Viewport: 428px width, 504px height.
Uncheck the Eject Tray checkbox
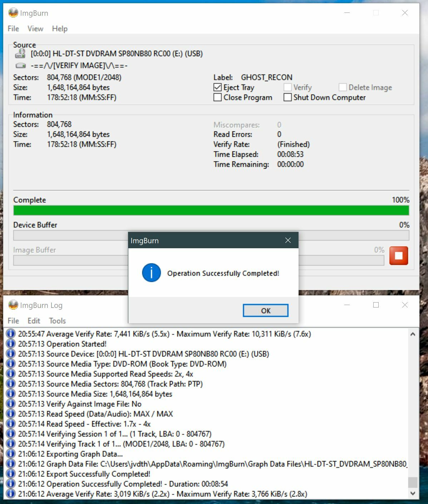tap(217, 87)
